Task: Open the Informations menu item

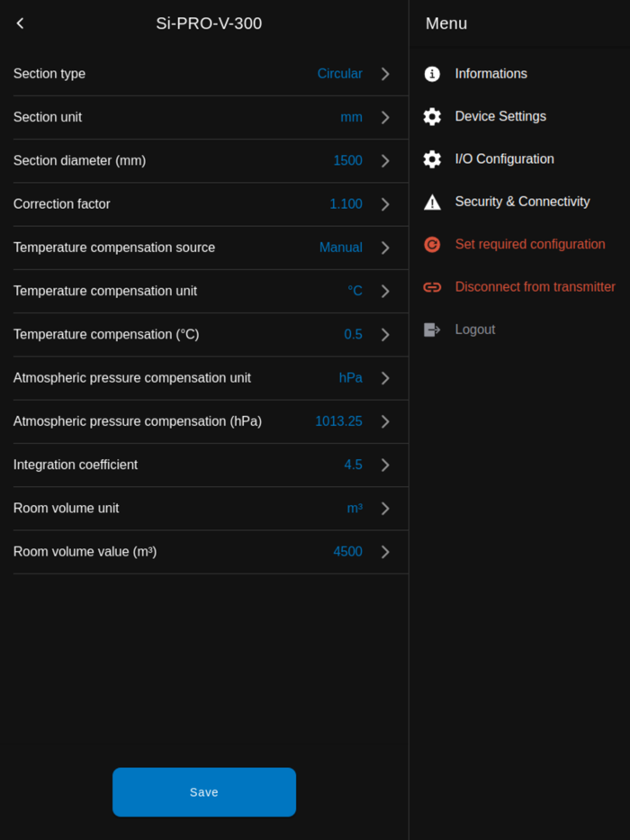Action: click(x=490, y=74)
